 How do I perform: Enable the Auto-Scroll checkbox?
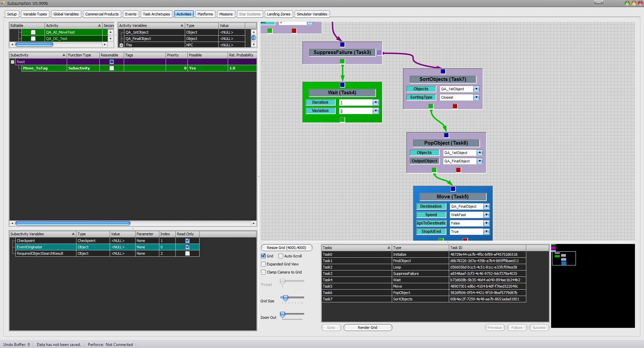(281, 256)
